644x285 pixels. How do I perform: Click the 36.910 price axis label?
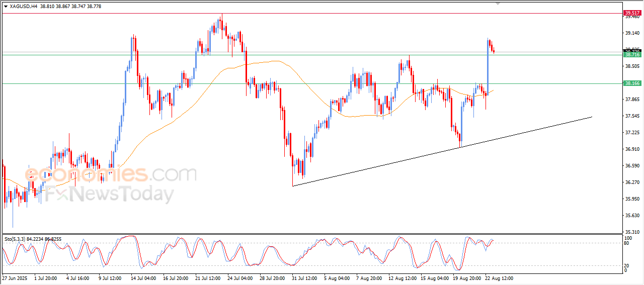tap(632, 149)
